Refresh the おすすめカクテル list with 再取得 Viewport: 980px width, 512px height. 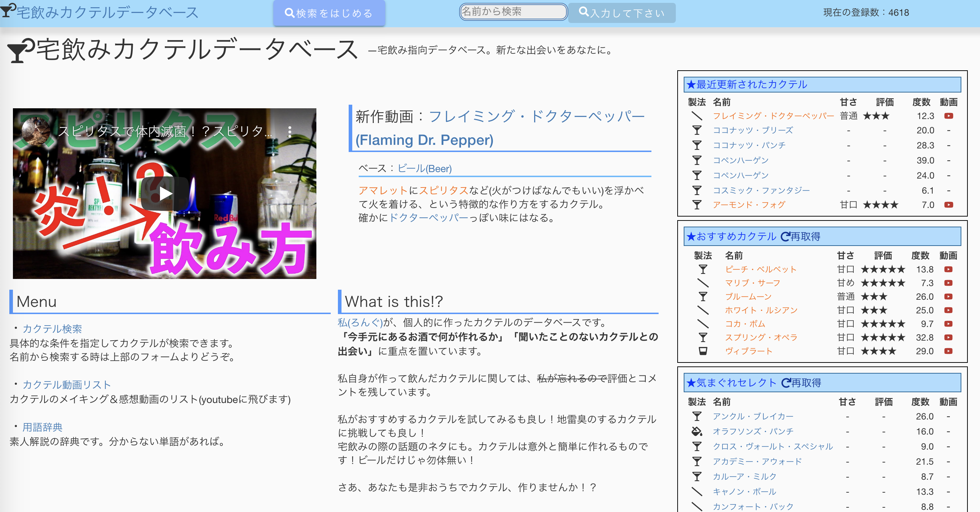tap(800, 237)
